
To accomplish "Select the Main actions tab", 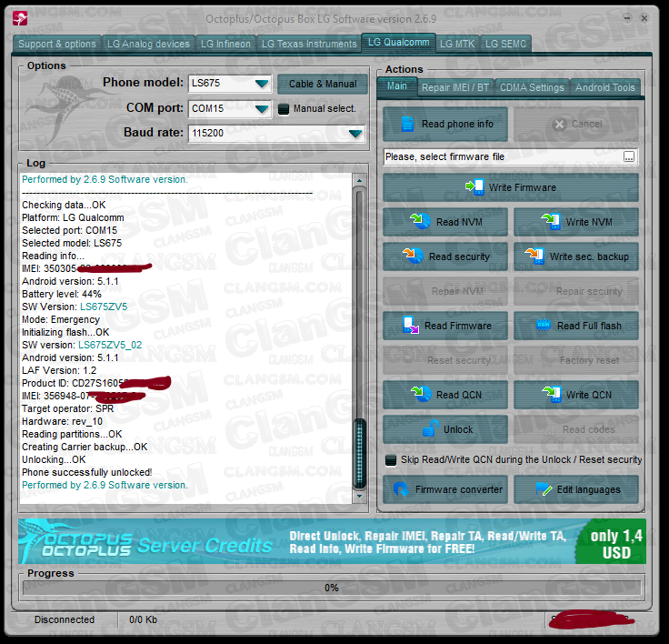I will (x=397, y=86).
